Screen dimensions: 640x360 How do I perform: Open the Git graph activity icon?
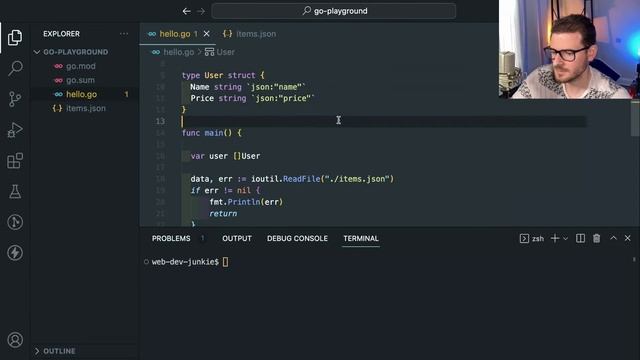15,222
